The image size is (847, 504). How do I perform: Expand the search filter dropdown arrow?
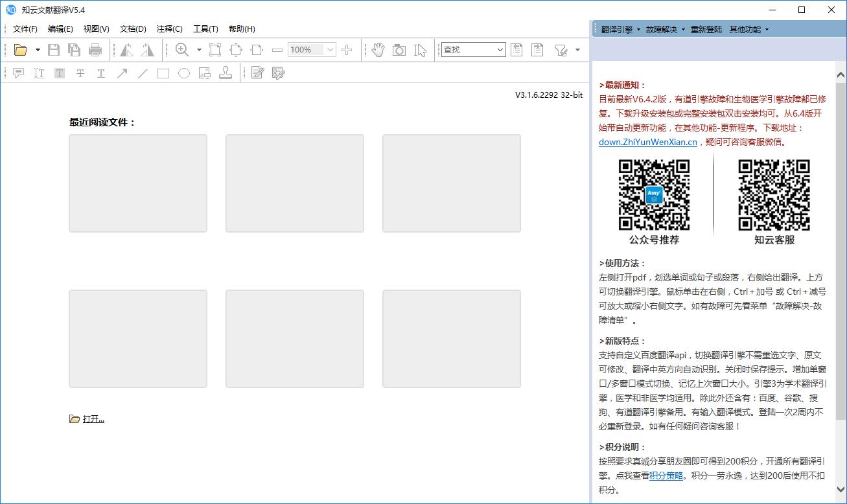pyautogui.click(x=577, y=50)
